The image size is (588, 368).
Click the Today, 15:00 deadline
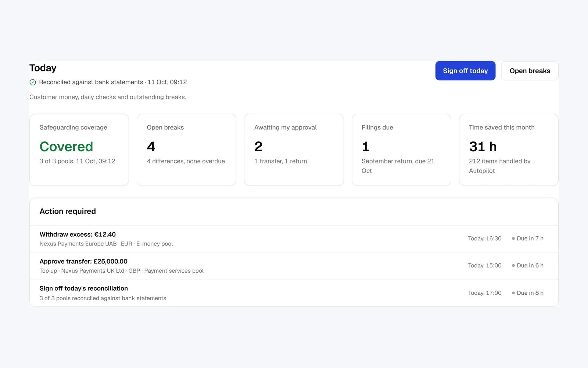pos(485,265)
